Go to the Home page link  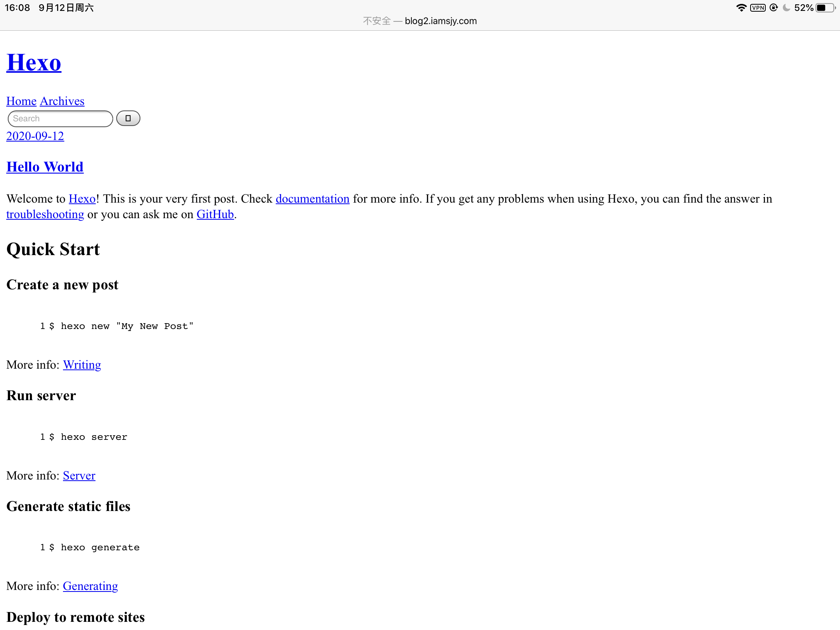pos(21,101)
